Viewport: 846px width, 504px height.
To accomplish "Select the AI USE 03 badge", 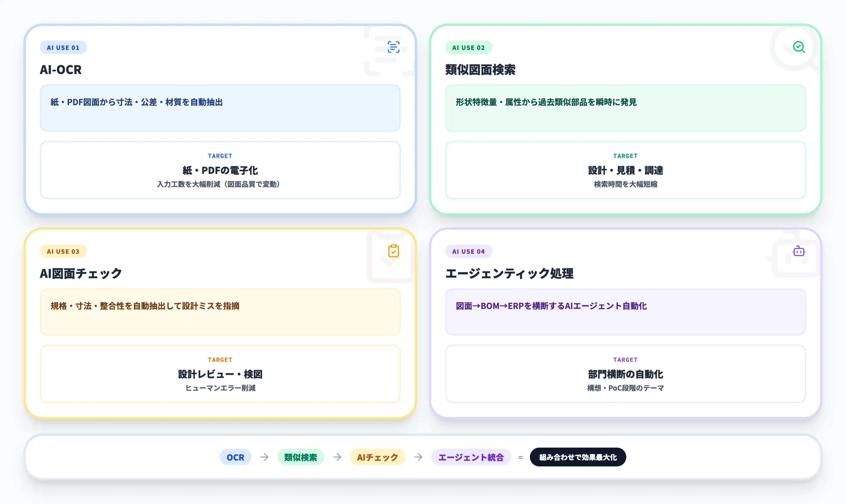I will click(63, 251).
